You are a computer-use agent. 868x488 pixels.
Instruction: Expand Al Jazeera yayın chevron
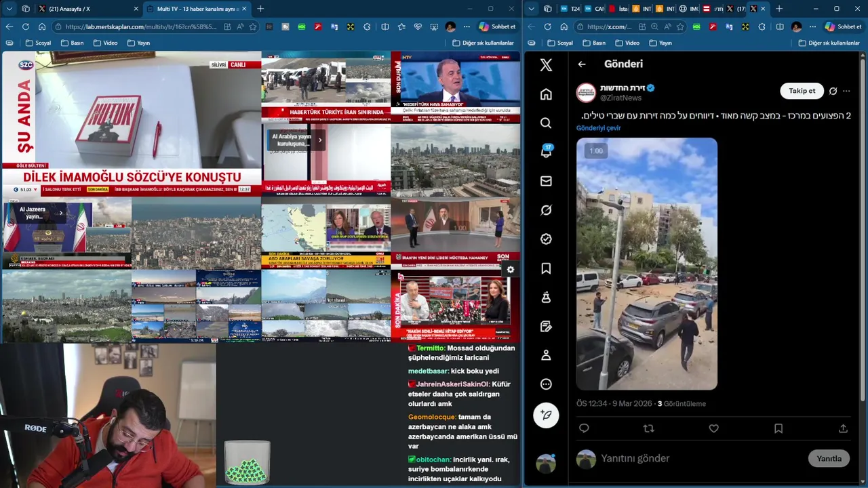click(61, 213)
